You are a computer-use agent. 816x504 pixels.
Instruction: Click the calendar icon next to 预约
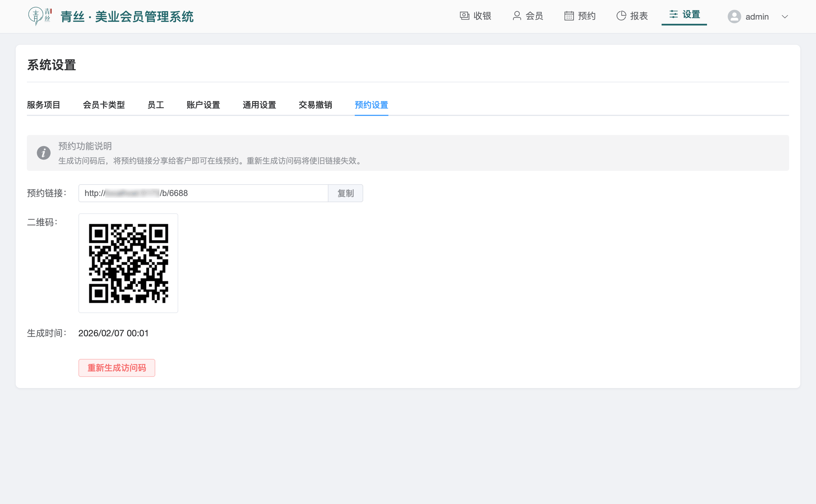coord(569,16)
